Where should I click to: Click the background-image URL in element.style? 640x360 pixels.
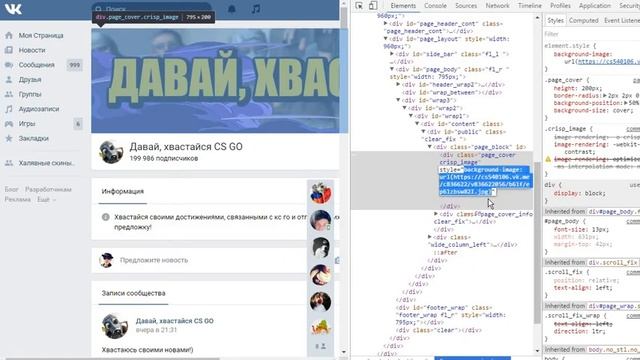609,62
